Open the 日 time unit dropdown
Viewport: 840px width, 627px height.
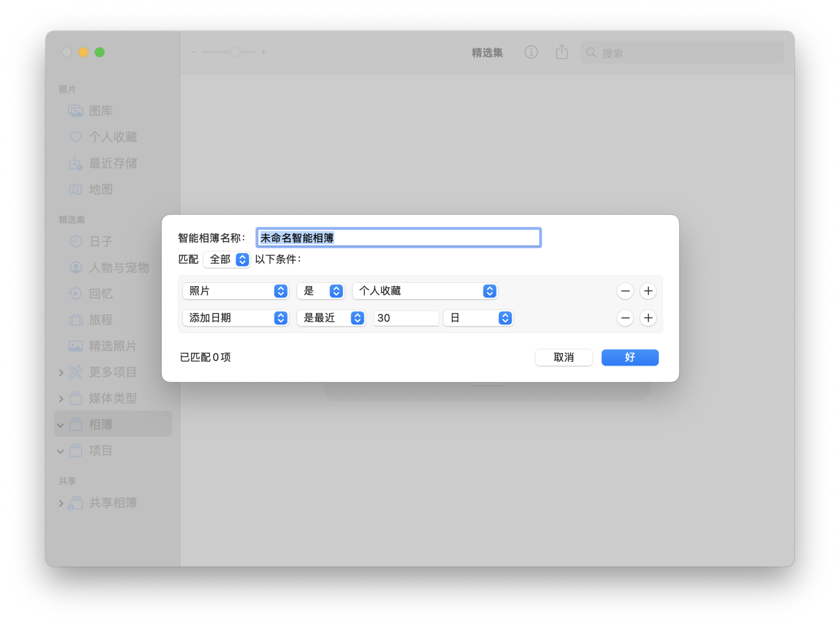478,318
